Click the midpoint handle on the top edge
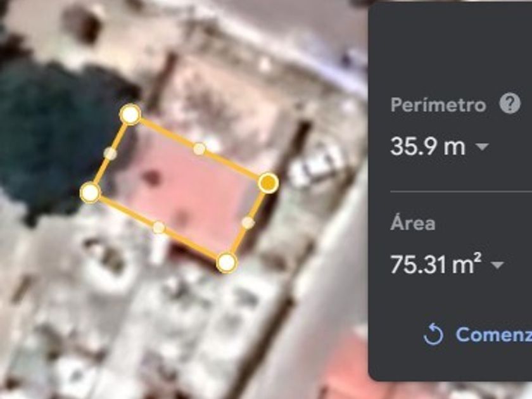The height and width of the screenshot is (399, 532). 199,149
